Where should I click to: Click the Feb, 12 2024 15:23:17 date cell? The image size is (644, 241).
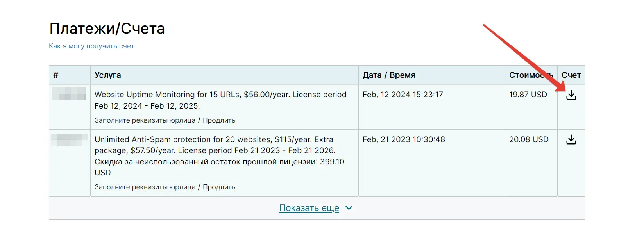(x=402, y=95)
